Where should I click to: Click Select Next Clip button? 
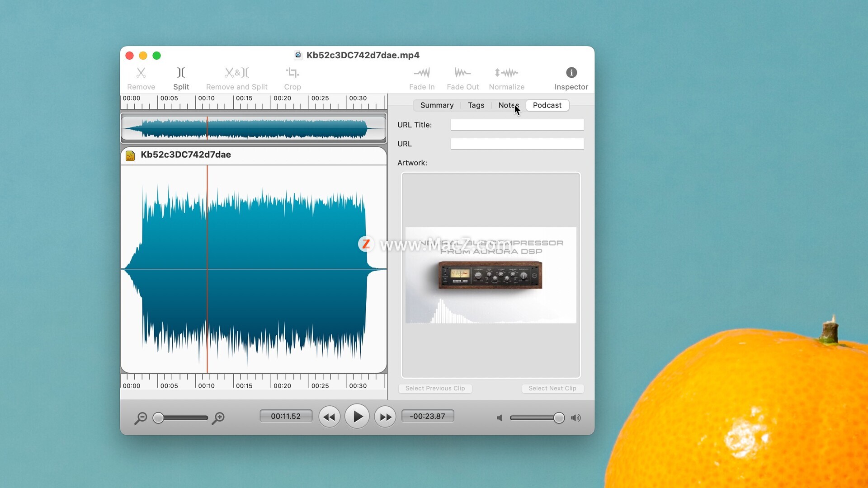552,389
